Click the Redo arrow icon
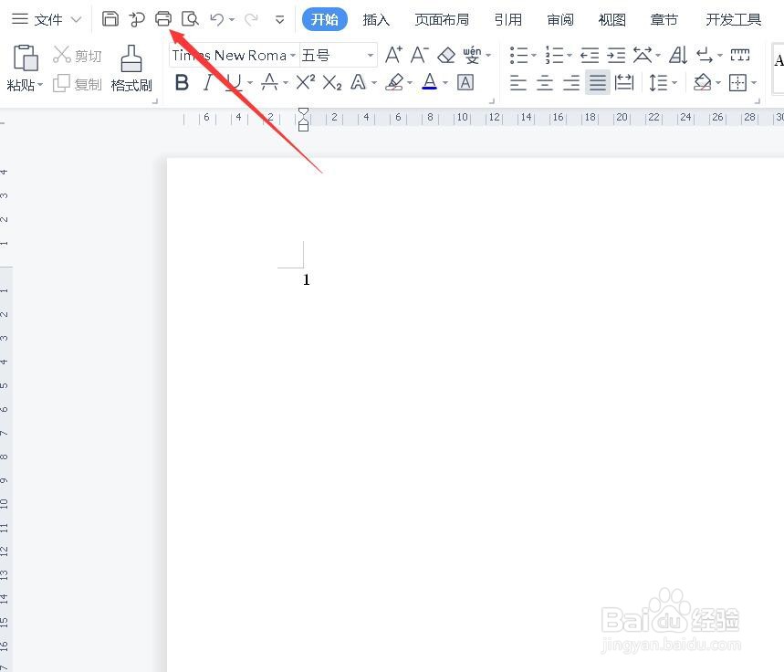Screen dimensions: 784x672 (251, 19)
